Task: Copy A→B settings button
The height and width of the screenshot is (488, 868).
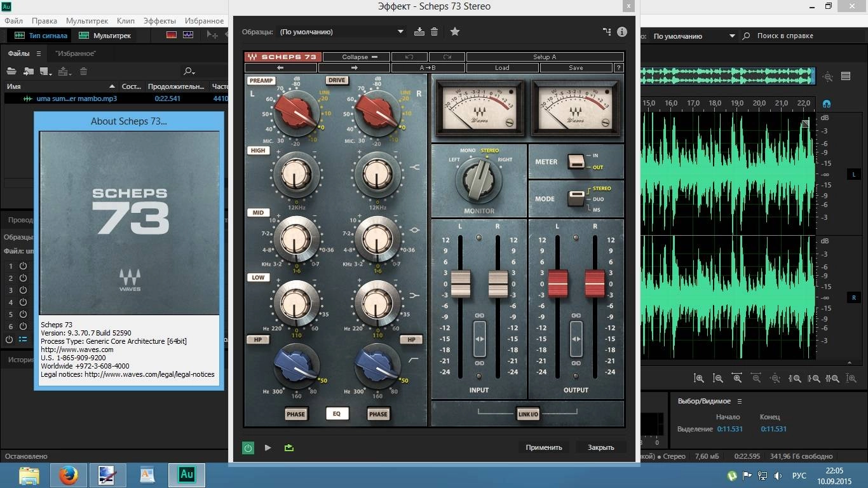Action: click(428, 67)
